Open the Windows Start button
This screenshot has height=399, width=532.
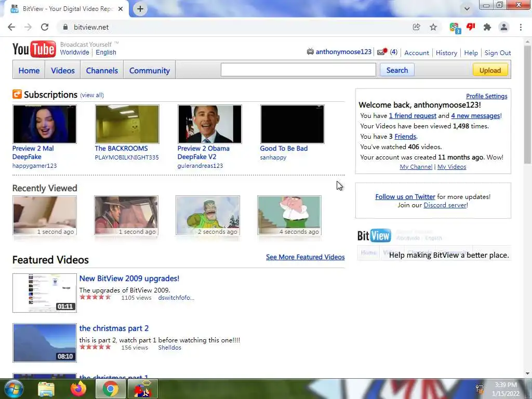[x=14, y=389]
